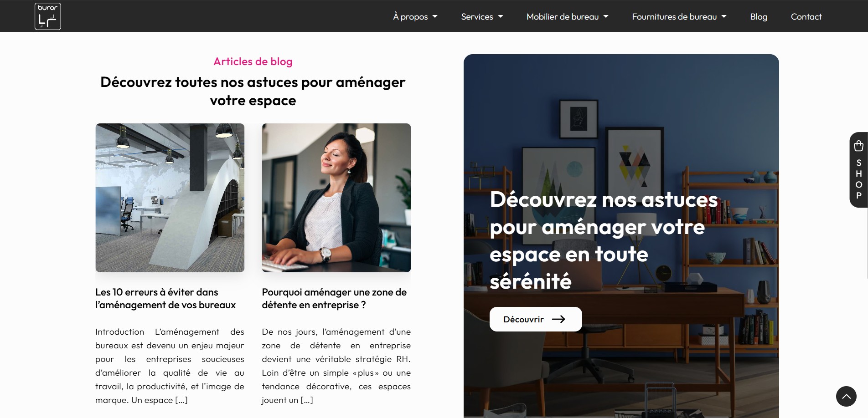Viewport: 868px width, 418px height.
Task: Click the office interior article thumbnail
Action: point(170,198)
